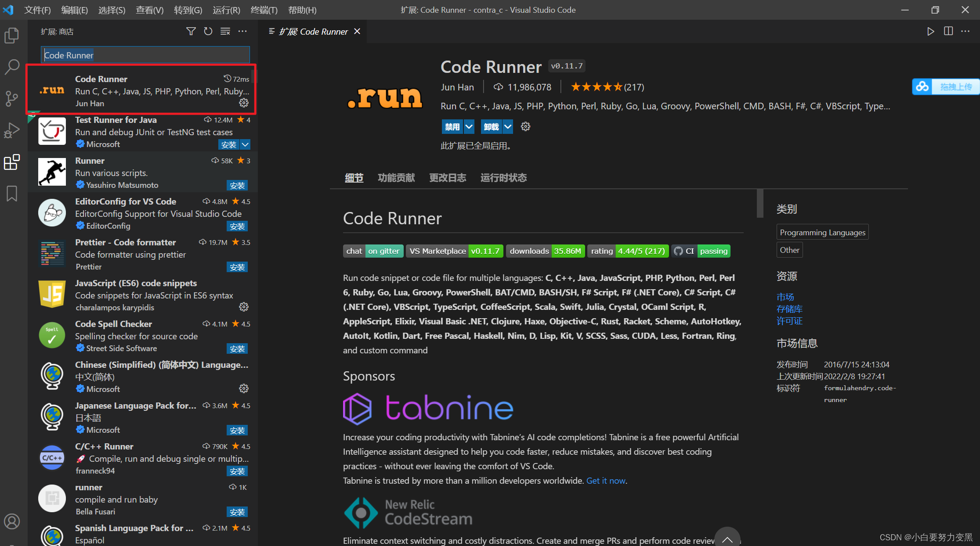Expand install dropdown for Test Runner for Java
Image resolution: width=980 pixels, height=546 pixels.
[x=246, y=144]
